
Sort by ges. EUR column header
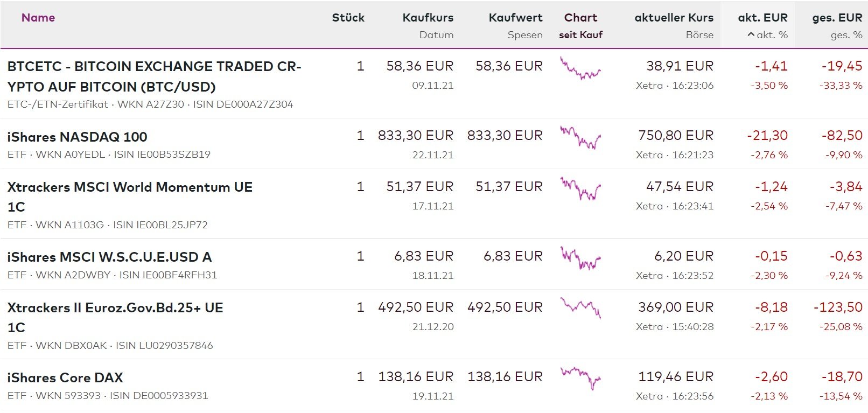(837, 18)
